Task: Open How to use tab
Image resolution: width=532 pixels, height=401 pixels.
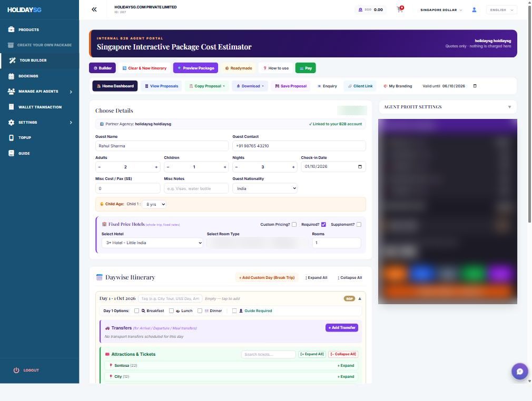Action: pos(276,68)
